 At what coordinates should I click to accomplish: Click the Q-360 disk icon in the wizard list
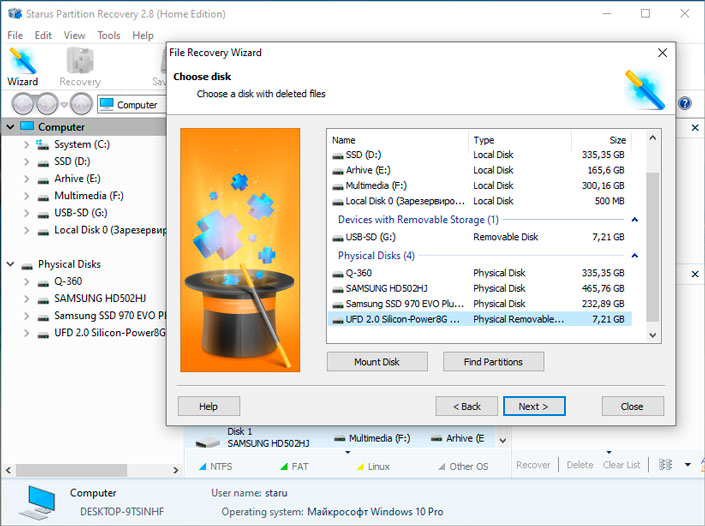(338, 274)
